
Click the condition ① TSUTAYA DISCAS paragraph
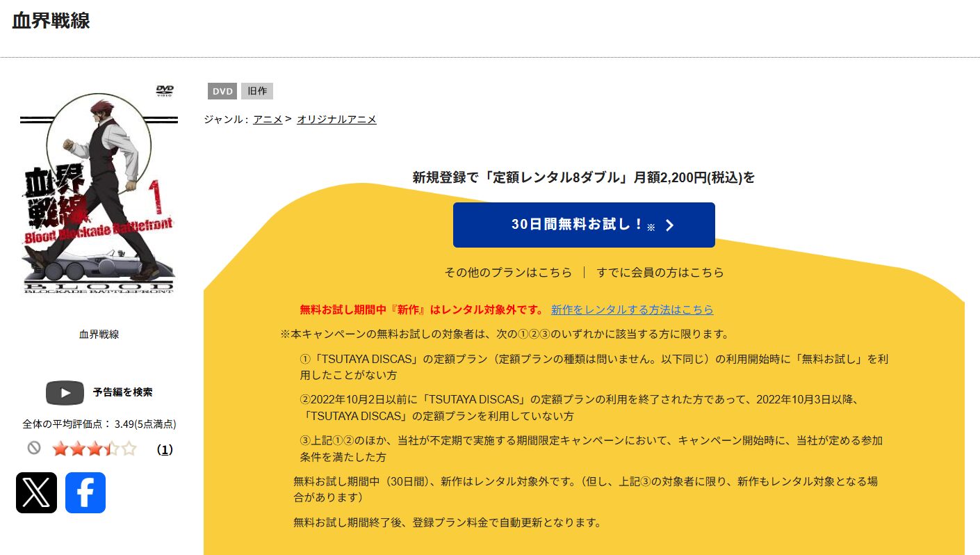594,367
